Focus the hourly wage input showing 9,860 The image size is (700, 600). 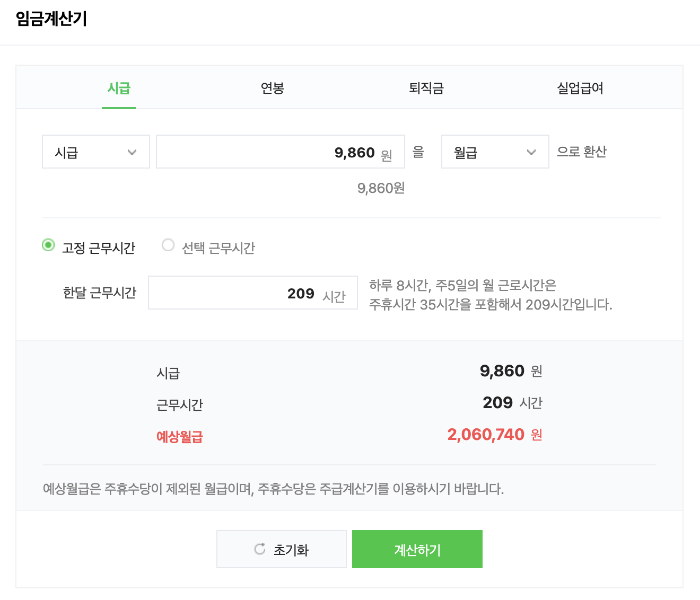(x=281, y=152)
